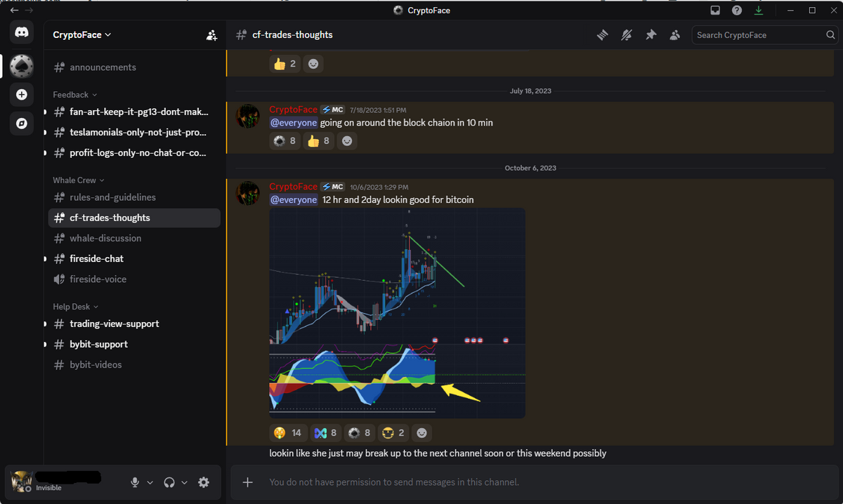Click CryptoFace username on October 6 message
Screen dimensions: 843x504
click(x=294, y=187)
